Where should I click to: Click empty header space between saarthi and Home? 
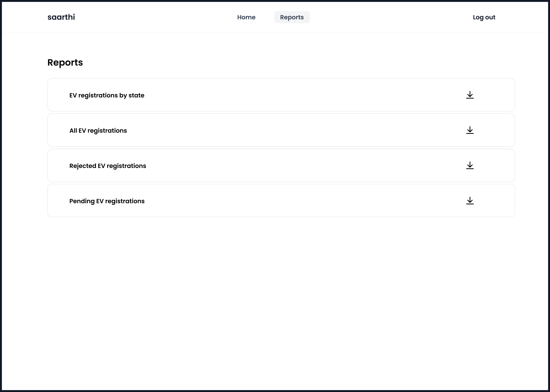pyautogui.click(x=155, y=17)
